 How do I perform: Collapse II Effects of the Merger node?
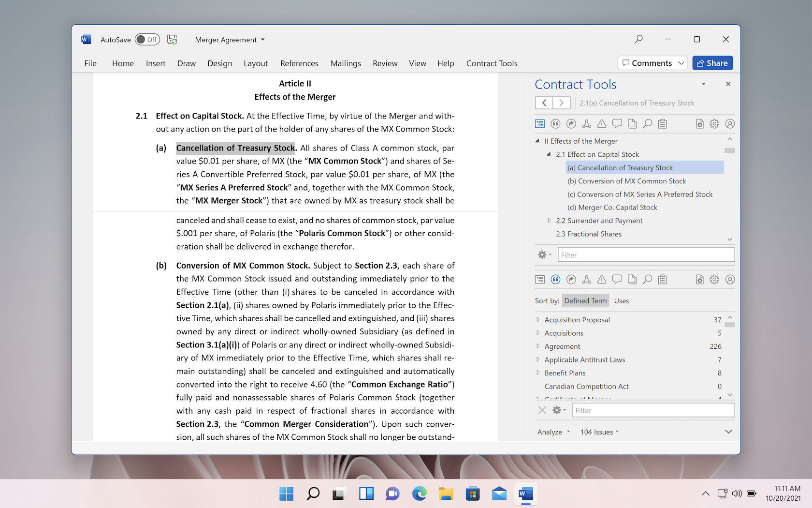537,141
